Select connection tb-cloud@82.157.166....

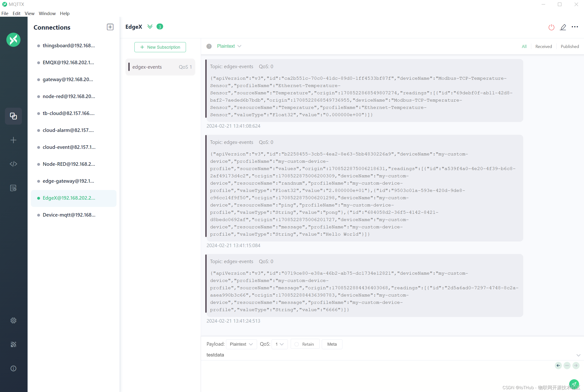point(74,113)
